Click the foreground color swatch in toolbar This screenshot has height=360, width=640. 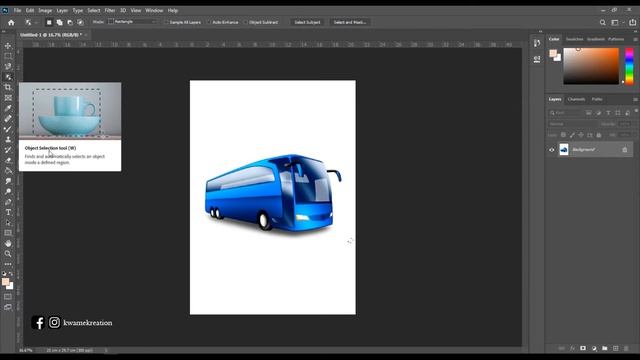coord(5,282)
